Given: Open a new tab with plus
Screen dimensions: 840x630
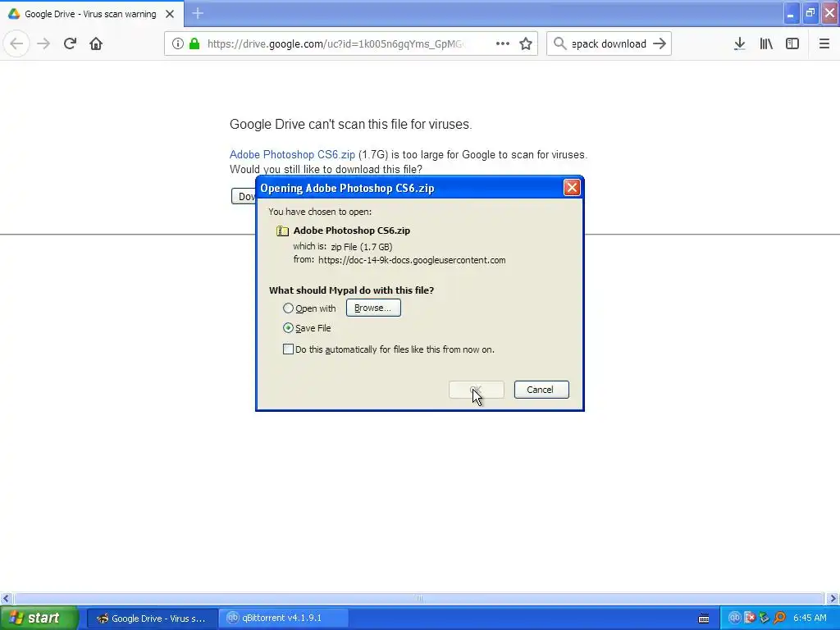Looking at the screenshot, I should pos(198,13).
